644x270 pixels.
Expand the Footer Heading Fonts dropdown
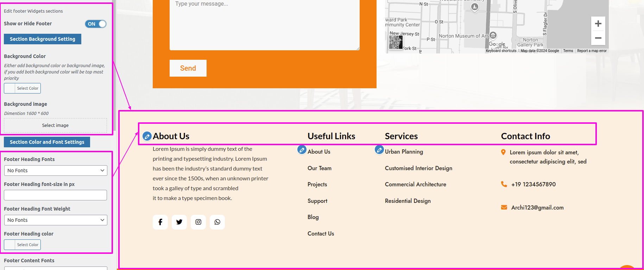coord(56,171)
